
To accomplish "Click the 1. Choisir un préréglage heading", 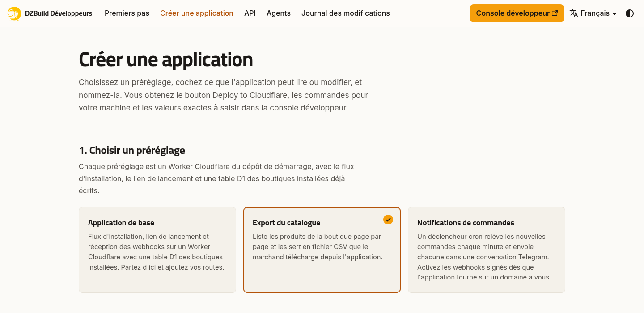I will tap(132, 150).
